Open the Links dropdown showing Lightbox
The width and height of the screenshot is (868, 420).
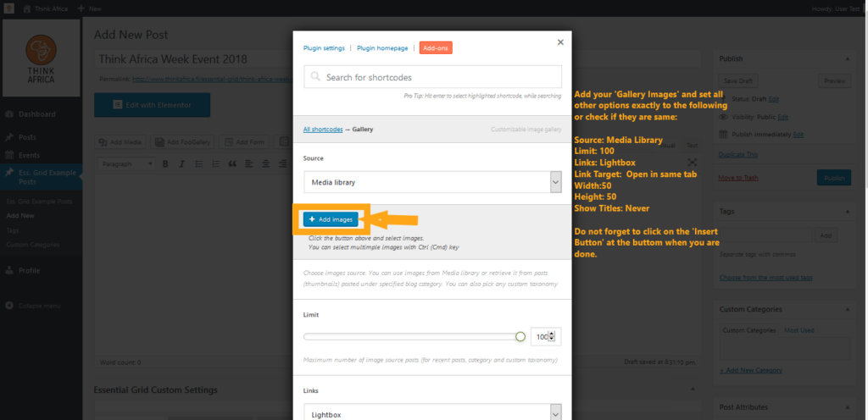[x=432, y=413]
